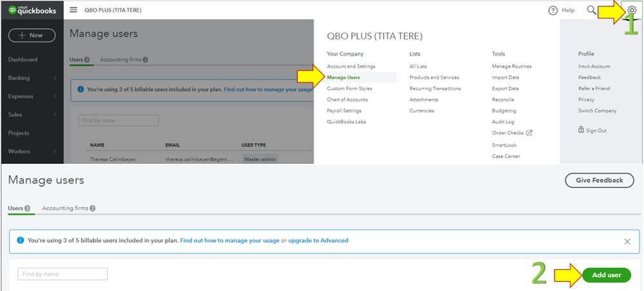
Task: Open Case Center
Action: click(506, 156)
